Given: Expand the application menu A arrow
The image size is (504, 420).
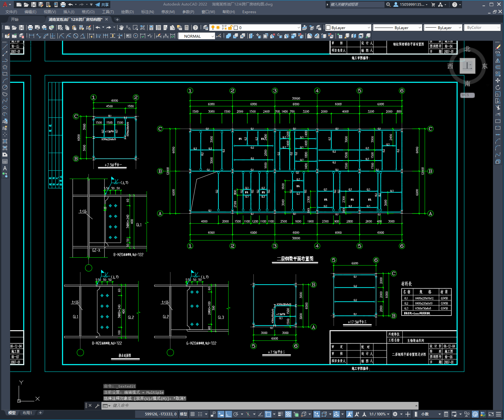Looking at the screenshot, I should pos(10,5).
